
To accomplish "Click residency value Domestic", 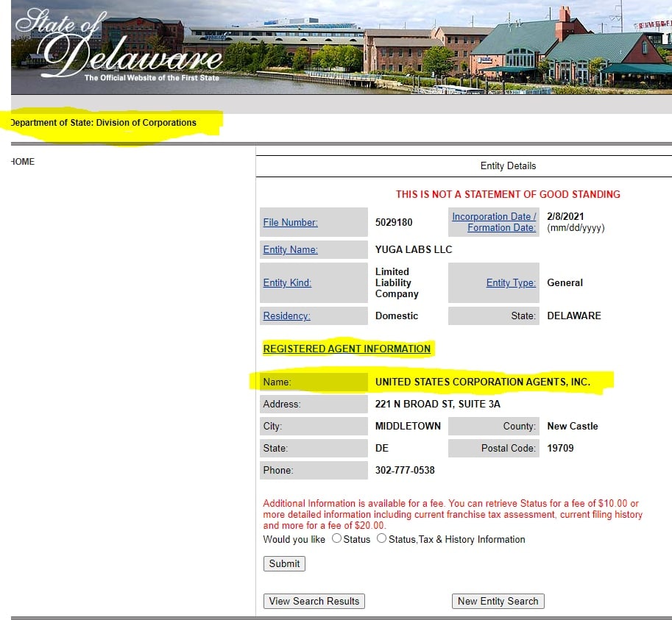I will click(397, 316).
